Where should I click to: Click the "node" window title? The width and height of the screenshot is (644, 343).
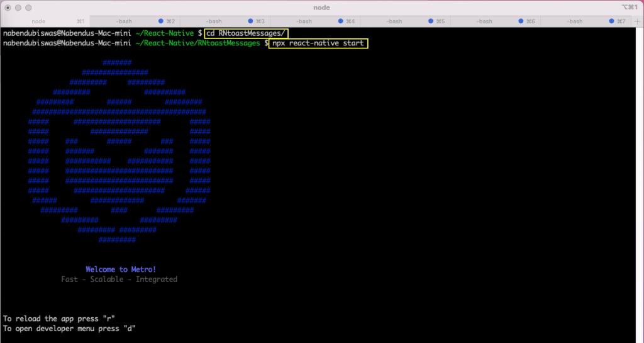(x=321, y=8)
